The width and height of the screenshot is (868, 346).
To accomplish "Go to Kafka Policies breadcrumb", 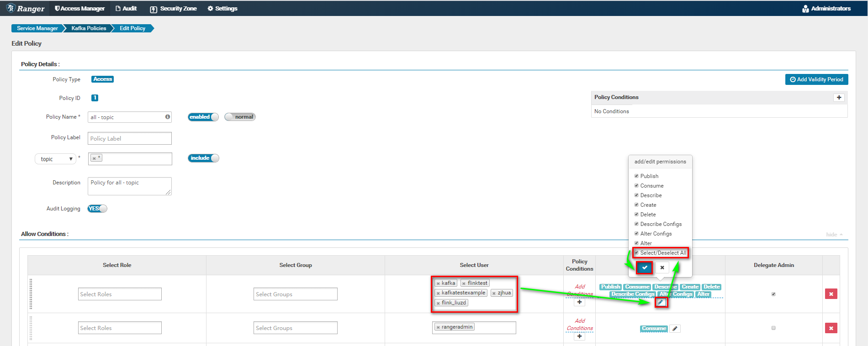I will [89, 28].
